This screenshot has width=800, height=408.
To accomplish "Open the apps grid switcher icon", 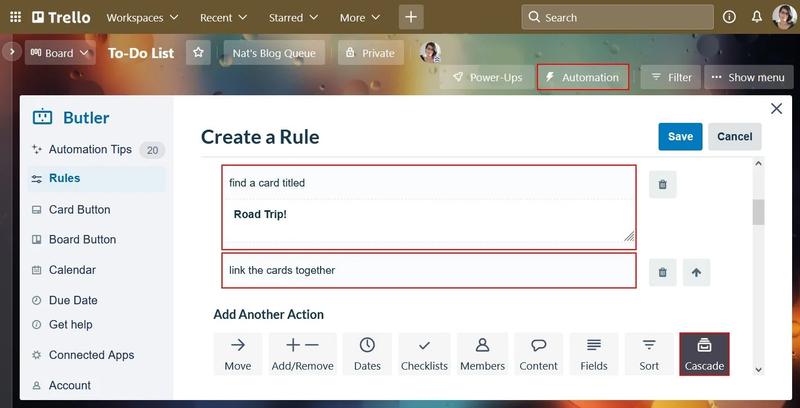I will point(16,17).
